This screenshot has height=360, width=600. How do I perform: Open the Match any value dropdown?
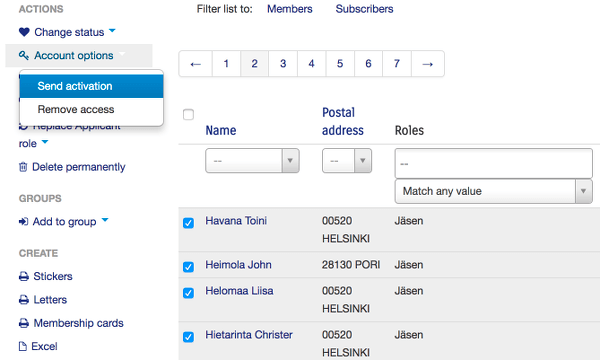494,191
